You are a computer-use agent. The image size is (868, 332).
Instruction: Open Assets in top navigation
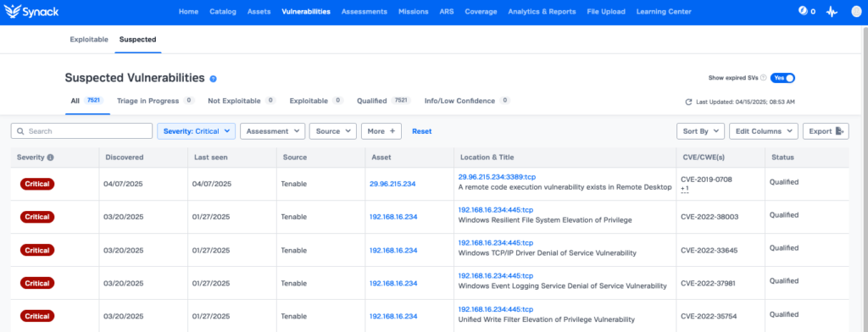[x=259, y=12]
